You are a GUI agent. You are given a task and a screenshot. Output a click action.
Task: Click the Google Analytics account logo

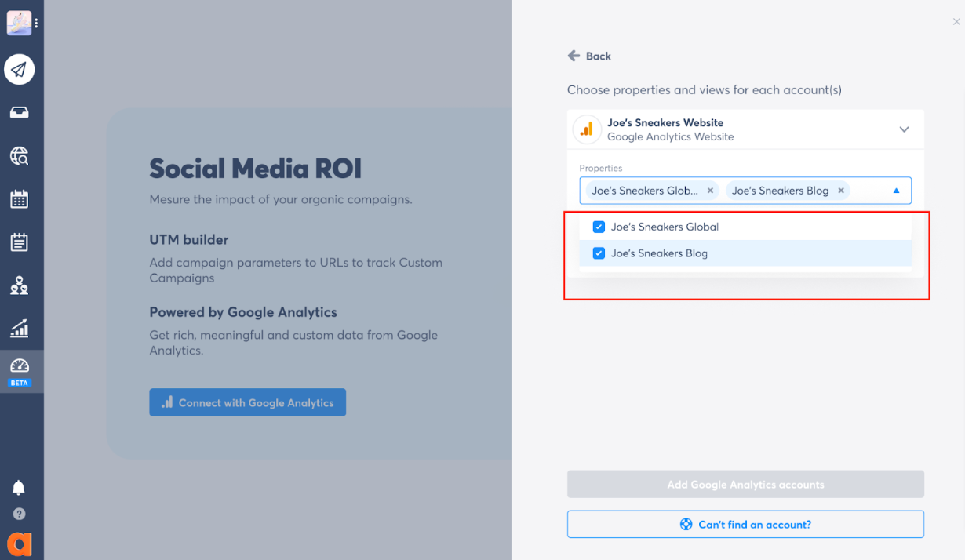pyautogui.click(x=587, y=129)
